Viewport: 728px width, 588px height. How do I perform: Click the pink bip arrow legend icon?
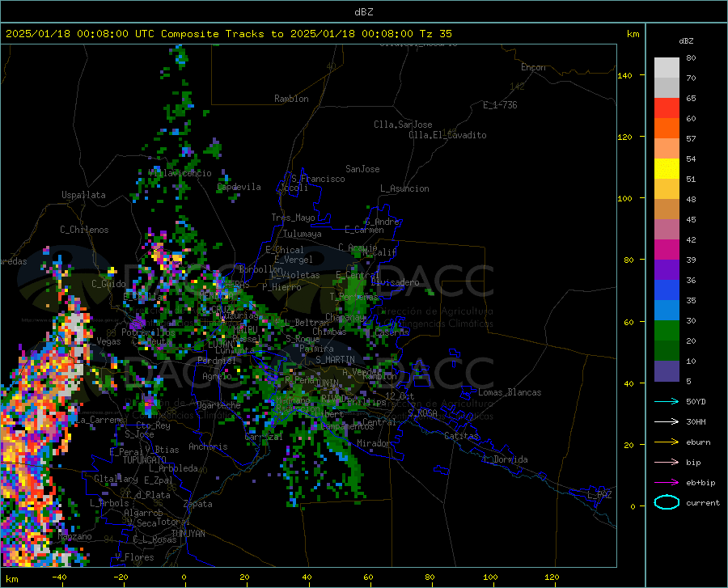tap(667, 463)
